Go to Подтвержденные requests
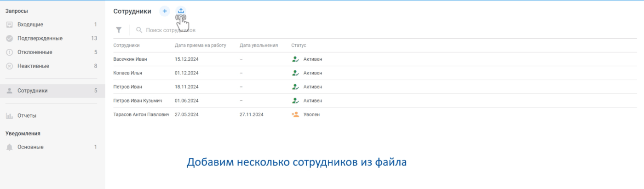This screenshot has width=644, height=189. click(x=40, y=39)
